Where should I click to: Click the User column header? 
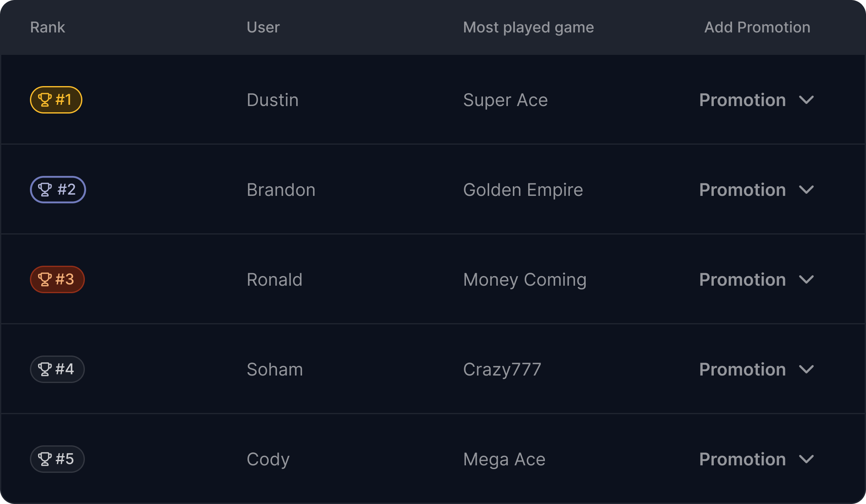pos(263,27)
